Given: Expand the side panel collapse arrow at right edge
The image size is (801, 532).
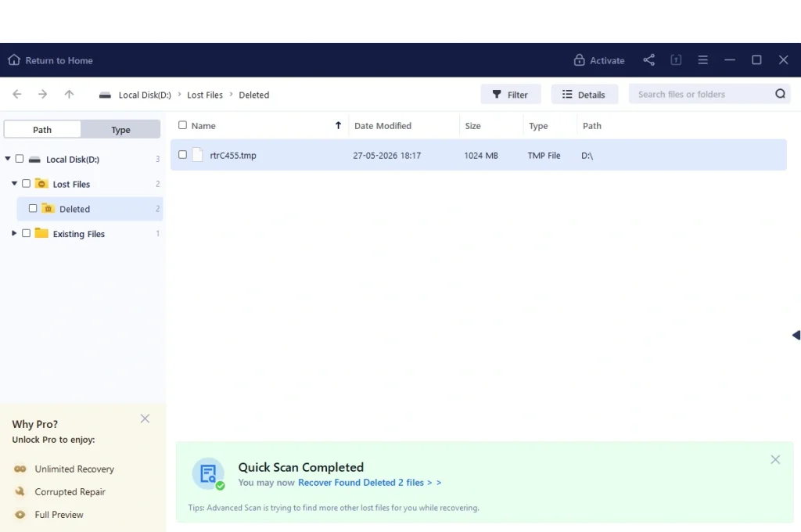Looking at the screenshot, I should (x=796, y=336).
